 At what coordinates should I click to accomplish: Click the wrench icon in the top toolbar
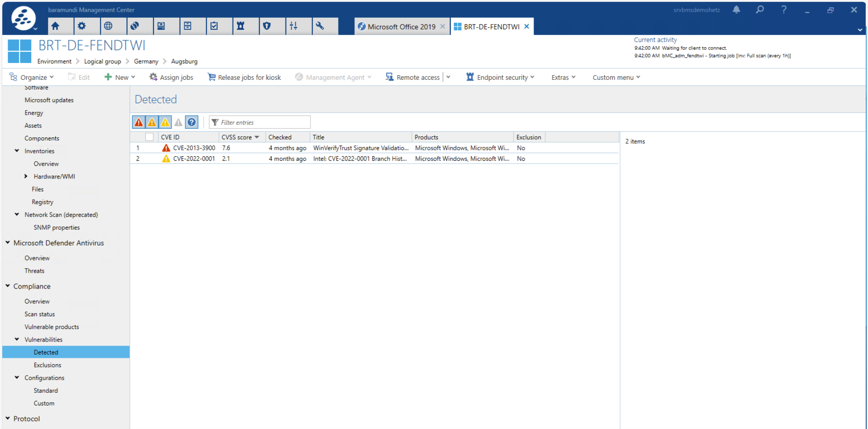(320, 26)
